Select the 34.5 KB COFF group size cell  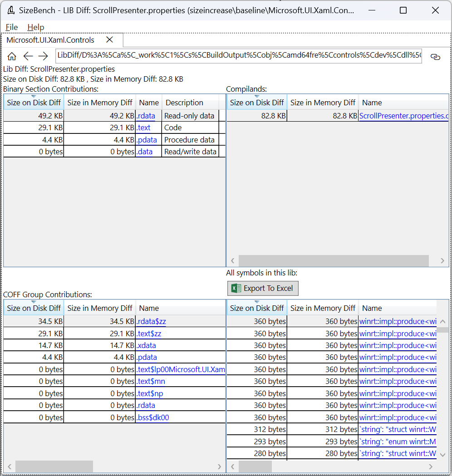[34, 321]
